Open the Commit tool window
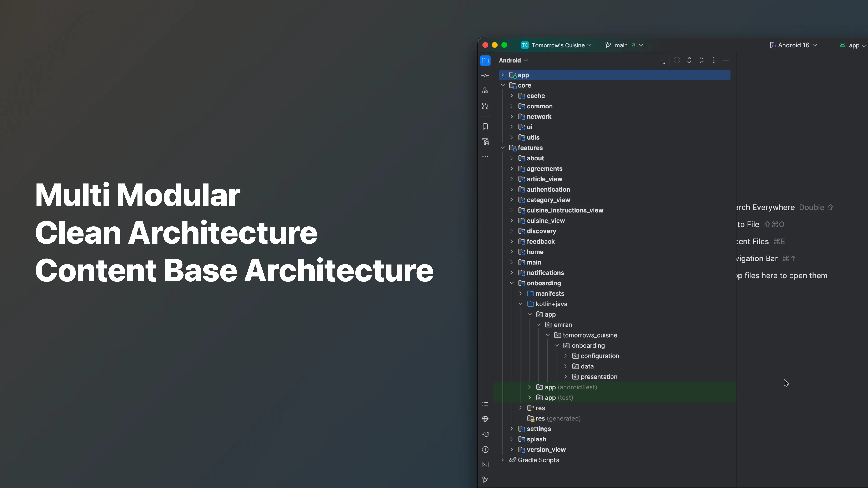This screenshot has height=488, width=868. click(485, 75)
